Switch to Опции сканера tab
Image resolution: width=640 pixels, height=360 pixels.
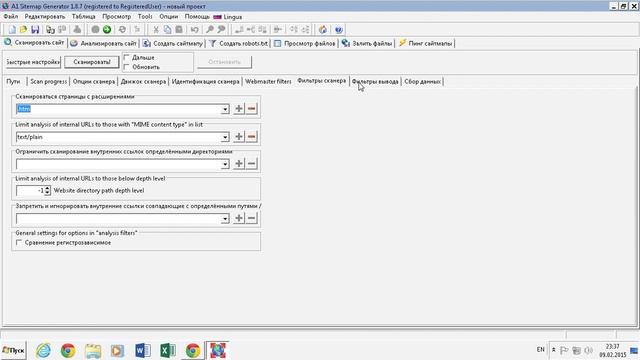pyautogui.click(x=94, y=82)
